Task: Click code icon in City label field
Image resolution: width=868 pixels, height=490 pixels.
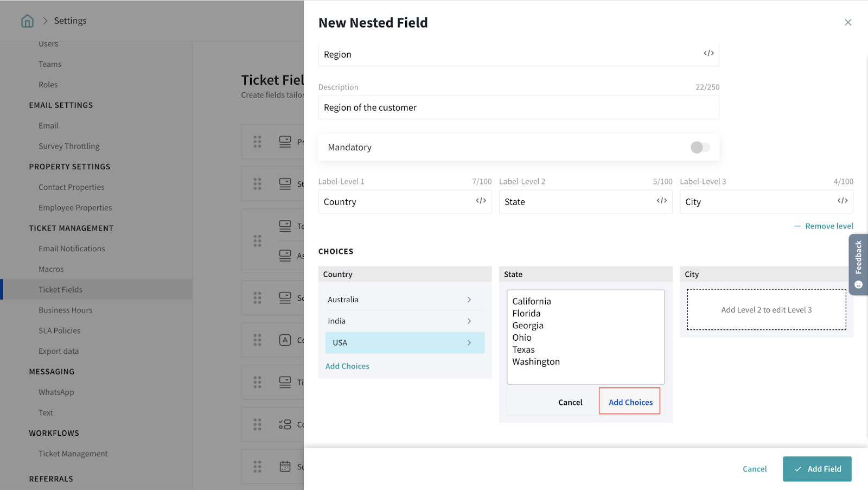Action: 842,201
